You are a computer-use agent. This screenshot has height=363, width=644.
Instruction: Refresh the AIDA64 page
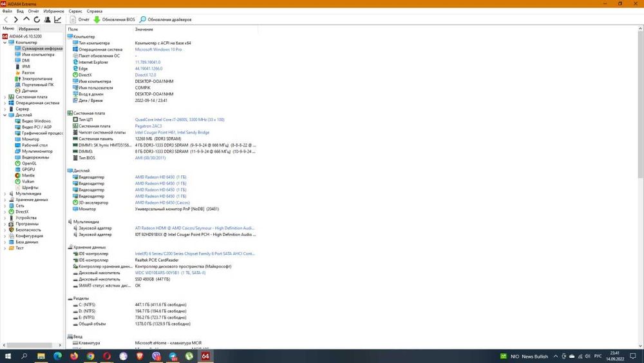37,19
